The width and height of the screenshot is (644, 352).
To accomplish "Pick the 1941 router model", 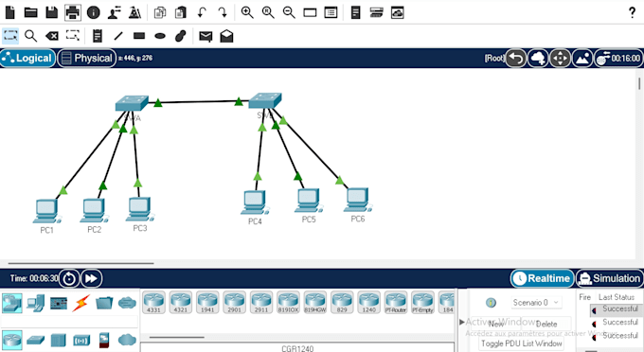I will [x=207, y=303].
